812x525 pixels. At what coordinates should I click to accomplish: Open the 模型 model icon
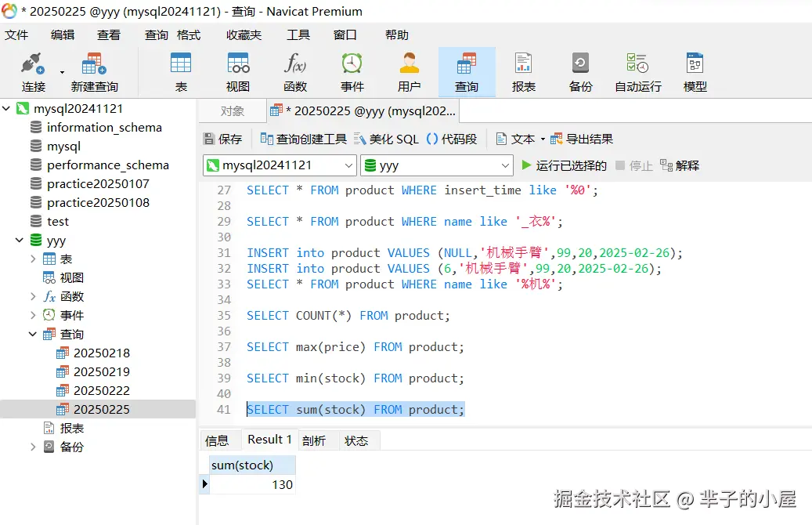pyautogui.click(x=695, y=72)
